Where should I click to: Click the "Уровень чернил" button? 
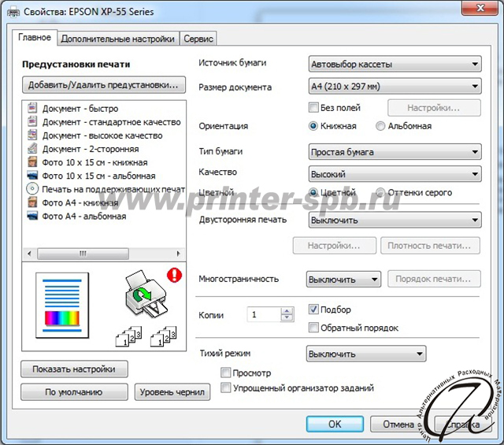(x=172, y=392)
